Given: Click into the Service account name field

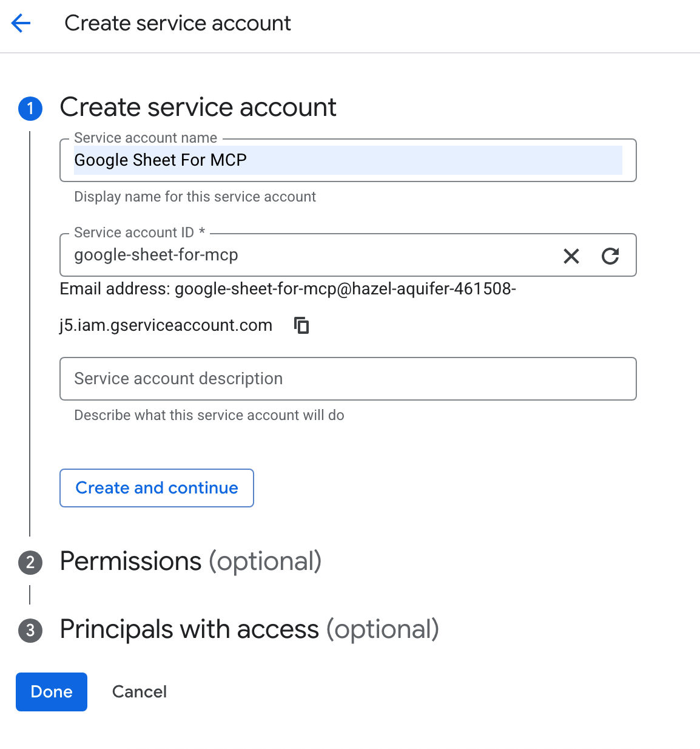Looking at the screenshot, I should coord(348,160).
